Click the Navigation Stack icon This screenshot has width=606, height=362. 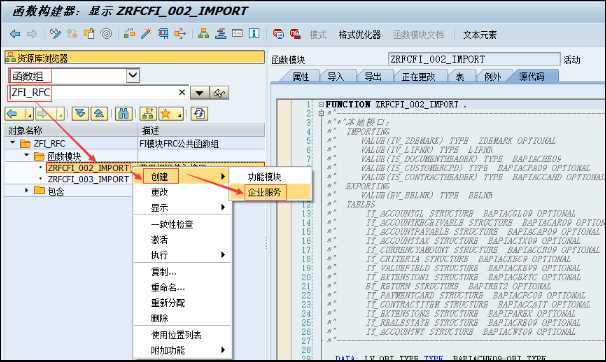(x=221, y=34)
